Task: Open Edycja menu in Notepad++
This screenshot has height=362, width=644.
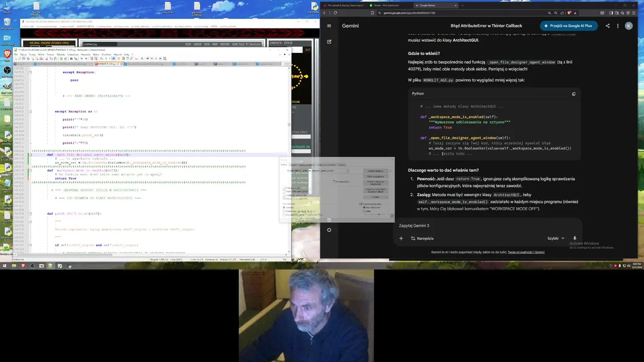Action: point(24,54)
